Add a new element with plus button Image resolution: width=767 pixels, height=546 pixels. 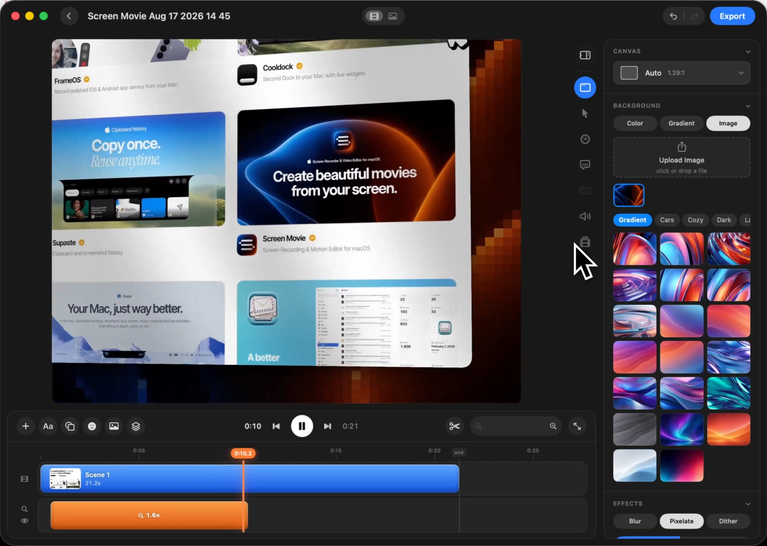click(x=25, y=426)
